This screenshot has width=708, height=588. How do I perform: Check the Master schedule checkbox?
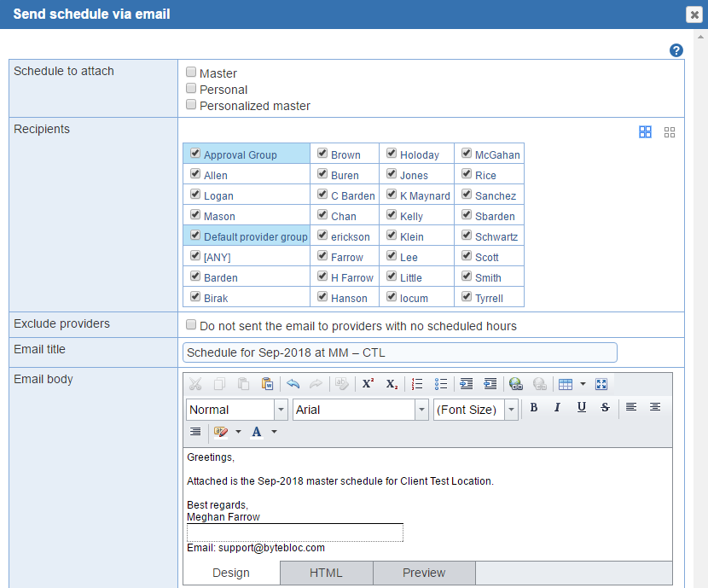[x=191, y=72]
